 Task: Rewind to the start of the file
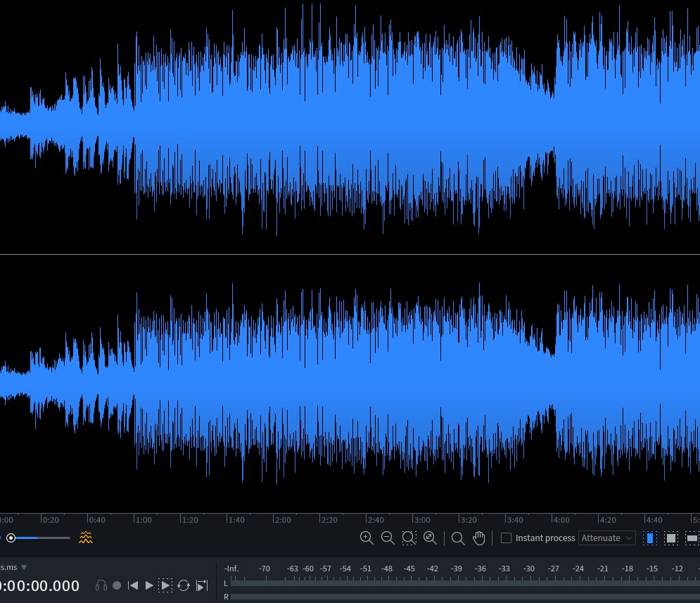click(133, 585)
